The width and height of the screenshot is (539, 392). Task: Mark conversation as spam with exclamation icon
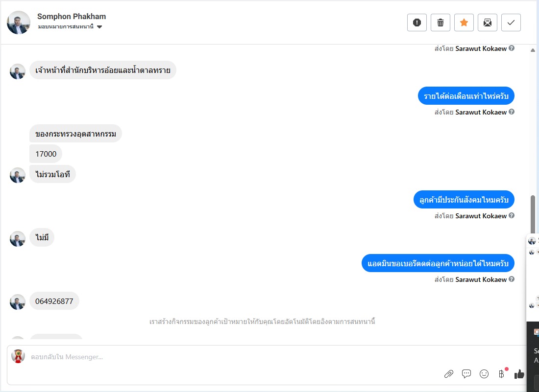pyautogui.click(x=417, y=23)
